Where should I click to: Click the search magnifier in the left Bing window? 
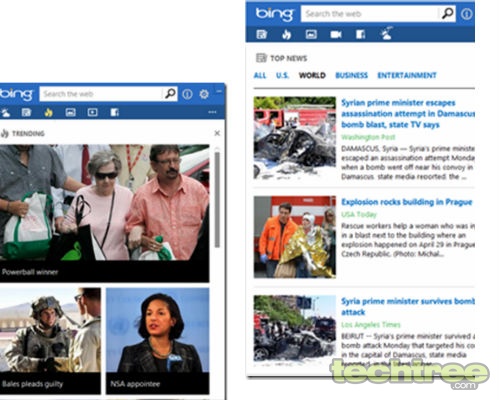pos(170,94)
